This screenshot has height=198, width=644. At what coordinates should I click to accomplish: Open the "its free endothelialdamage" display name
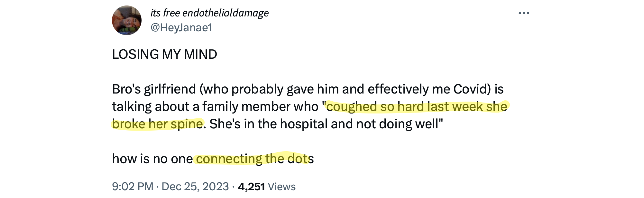pyautogui.click(x=209, y=13)
